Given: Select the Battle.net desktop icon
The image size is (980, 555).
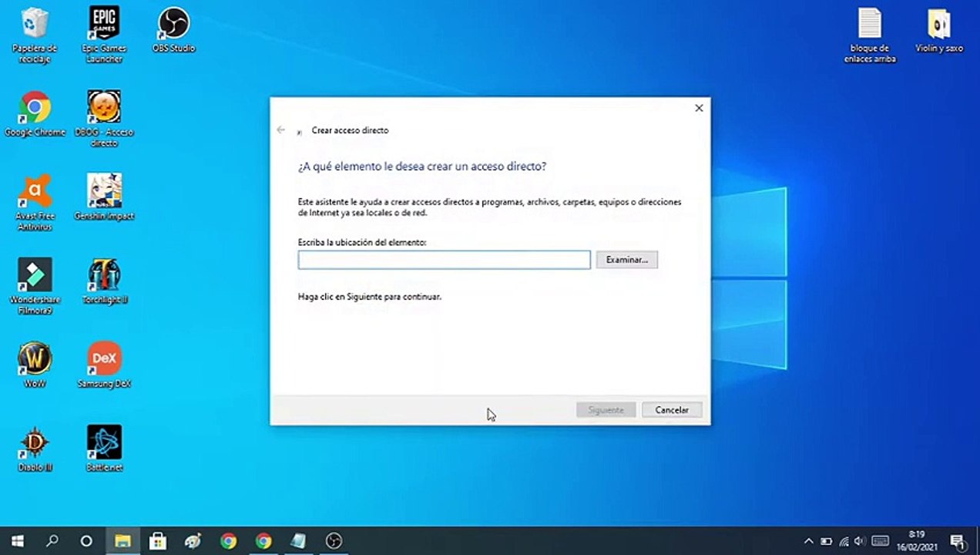Looking at the screenshot, I should pos(104,449).
